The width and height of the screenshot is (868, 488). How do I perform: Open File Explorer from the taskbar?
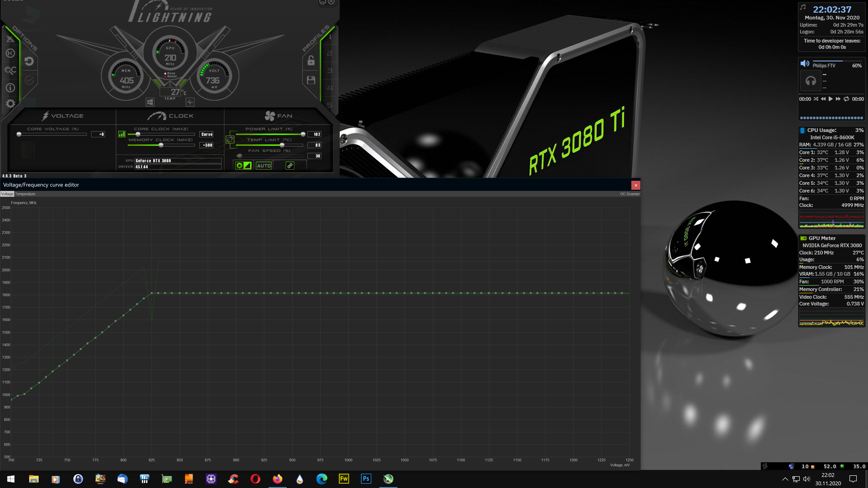(x=34, y=479)
